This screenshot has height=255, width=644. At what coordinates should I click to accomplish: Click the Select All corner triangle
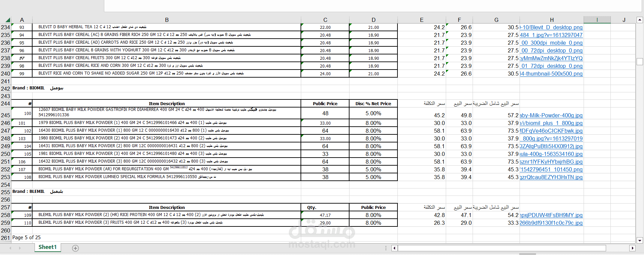[8, 20]
